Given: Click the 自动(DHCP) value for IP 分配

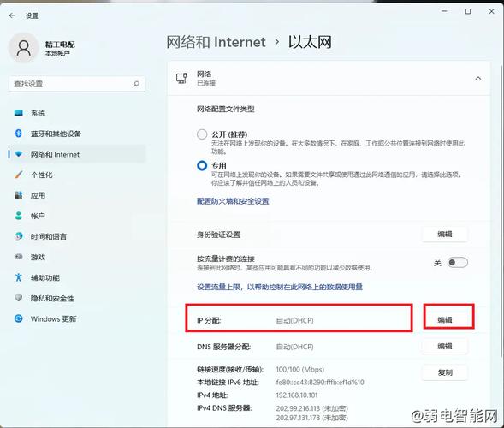Looking at the screenshot, I should (294, 321).
